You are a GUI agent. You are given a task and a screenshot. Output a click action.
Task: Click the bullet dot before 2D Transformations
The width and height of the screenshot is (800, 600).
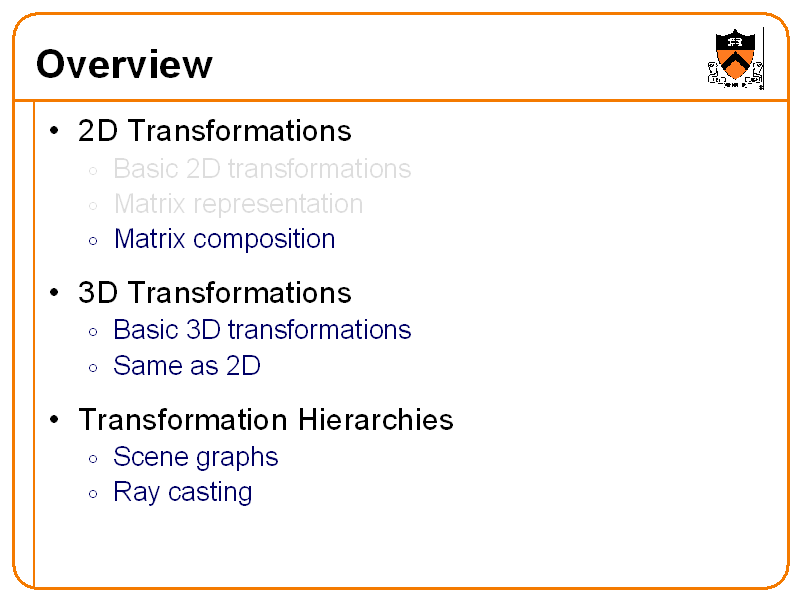[55, 132]
